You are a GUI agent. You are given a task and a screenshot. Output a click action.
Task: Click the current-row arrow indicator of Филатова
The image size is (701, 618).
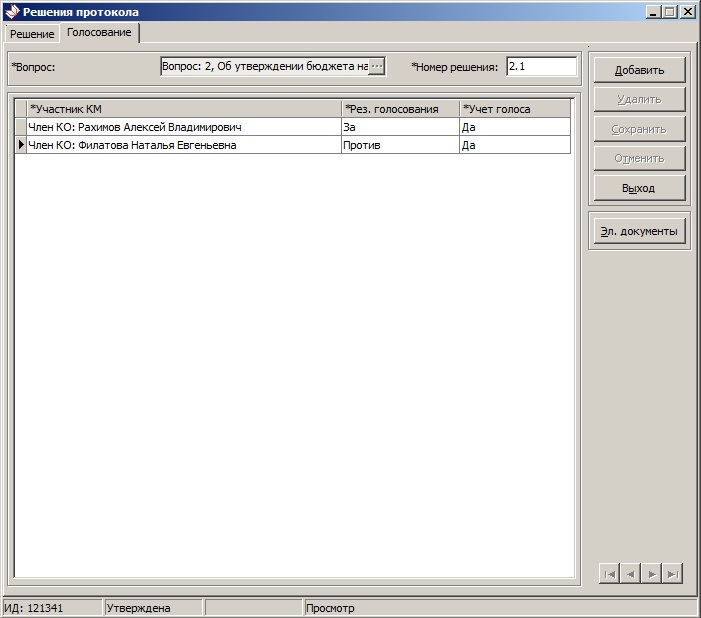21,145
